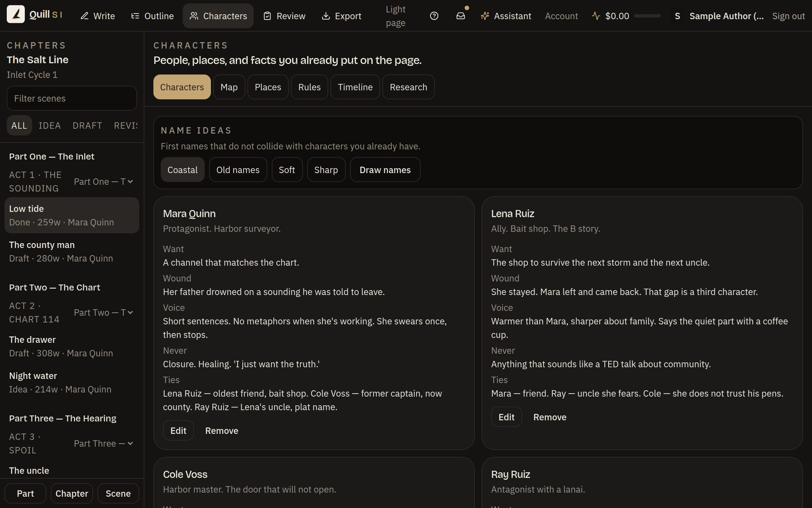Edit the Lena Ruiz character card

tap(506, 417)
